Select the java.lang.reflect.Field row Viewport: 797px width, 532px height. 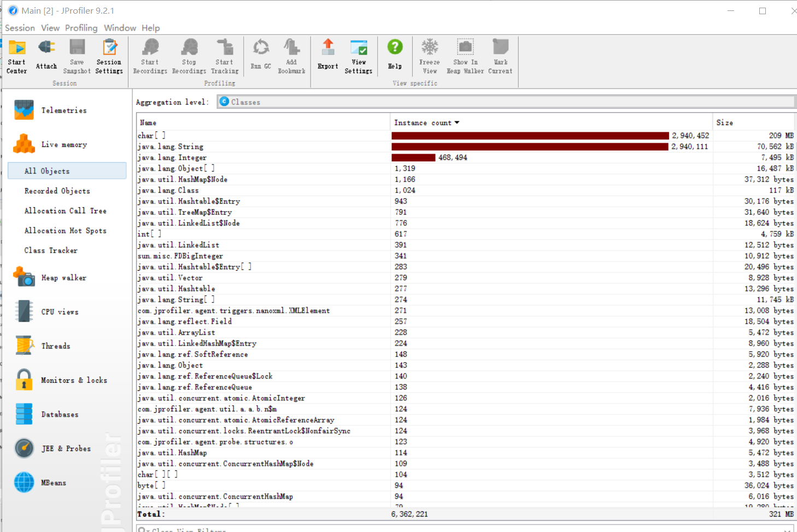click(x=466, y=321)
